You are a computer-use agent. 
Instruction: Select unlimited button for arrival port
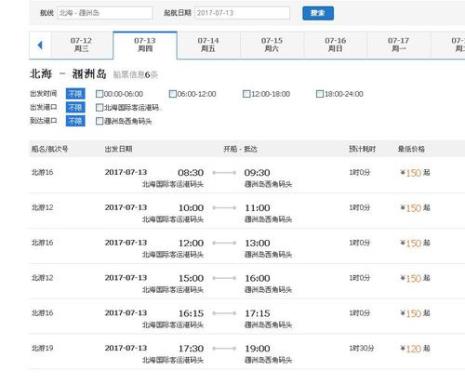[x=76, y=121]
